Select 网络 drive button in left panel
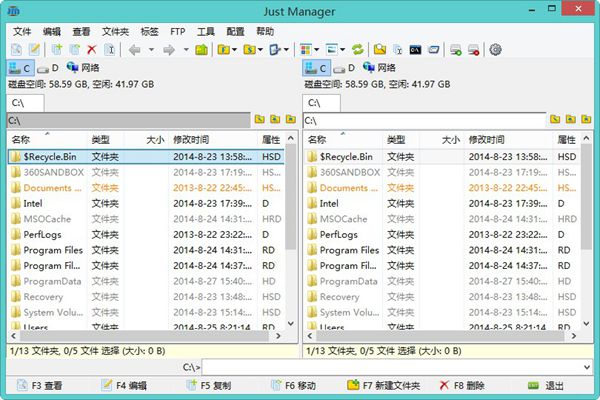600x400 pixels. click(83, 68)
